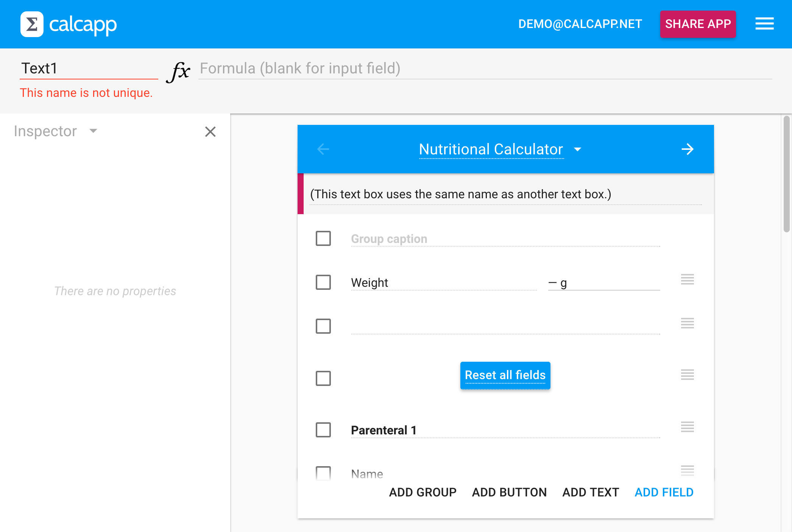Viewport: 792px width, 532px height.
Task: Close the Inspector panel
Action: [210, 132]
